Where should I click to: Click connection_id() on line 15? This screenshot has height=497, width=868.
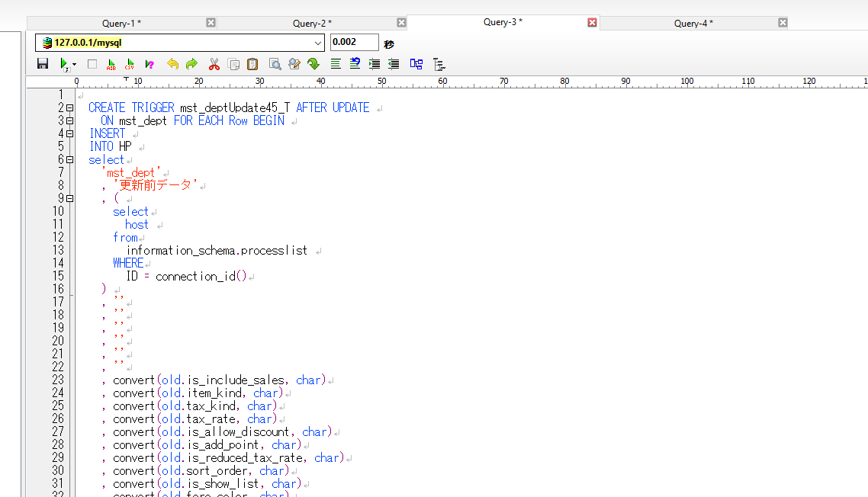[201, 276]
